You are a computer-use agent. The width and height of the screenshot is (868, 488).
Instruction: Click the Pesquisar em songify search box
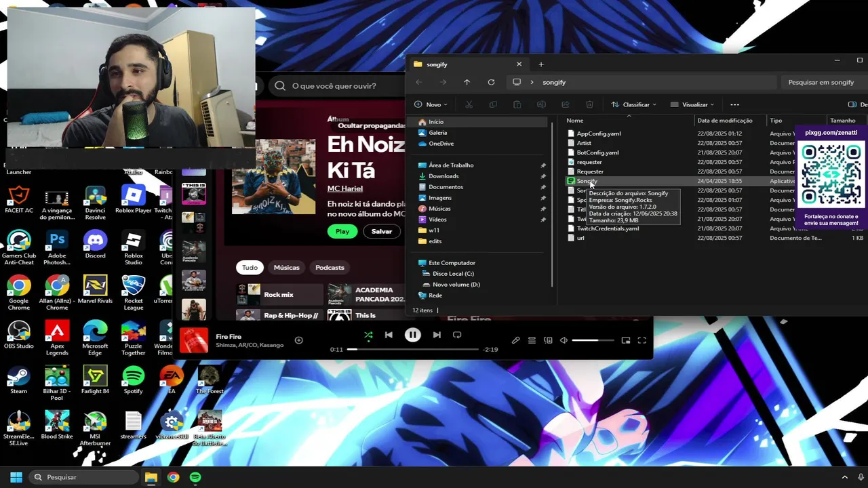click(824, 82)
